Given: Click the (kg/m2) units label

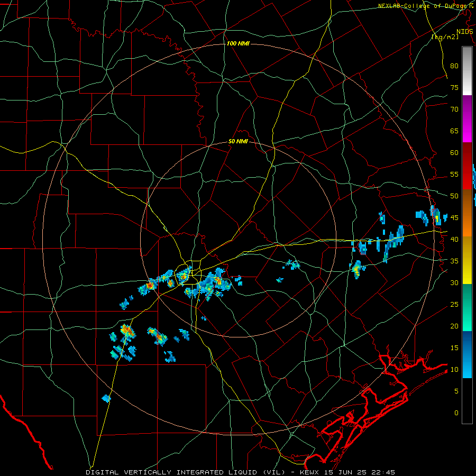Looking at the screenshot, I should (445, 37).
